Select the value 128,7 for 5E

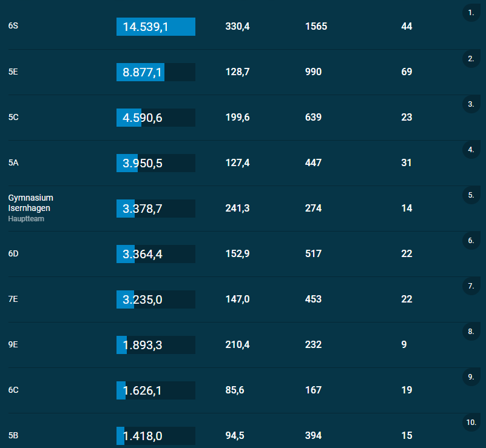click(237, 72)
